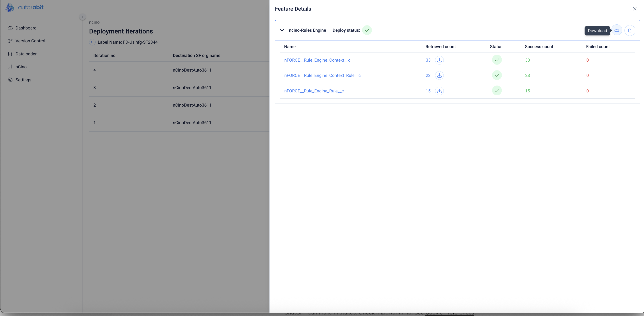Image resolution: width=644 pixels, height=316 pixels.
Task: Go to Version Control menu
Action: coord(30,41)
